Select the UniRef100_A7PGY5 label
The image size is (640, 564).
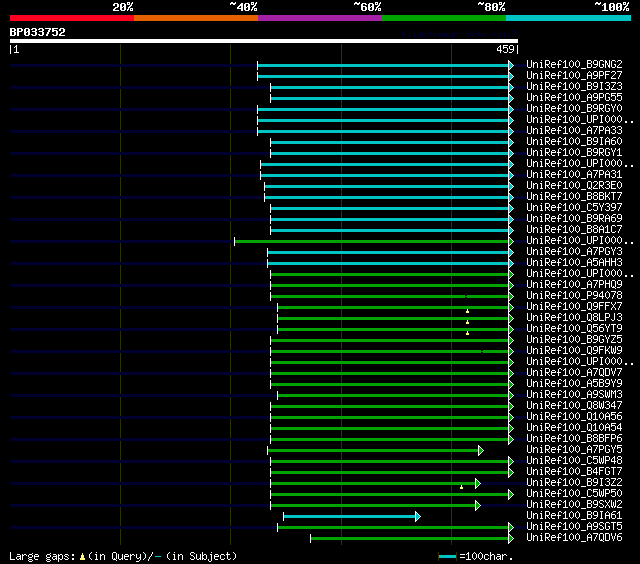coord(574,450)
